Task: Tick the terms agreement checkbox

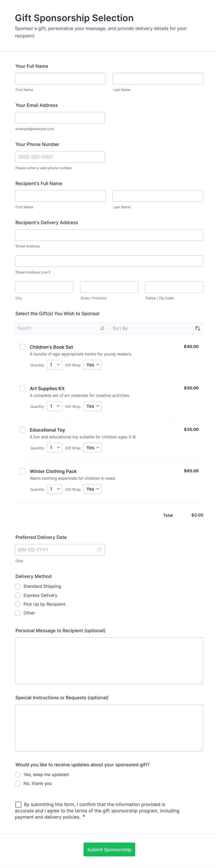Action: click(19, 804)
